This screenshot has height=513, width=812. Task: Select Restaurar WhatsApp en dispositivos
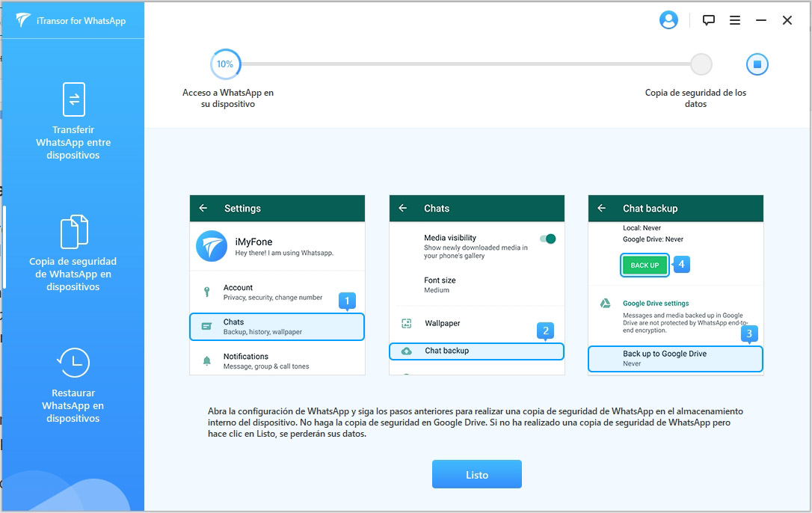pyautogui.click(x=73, y=385)
